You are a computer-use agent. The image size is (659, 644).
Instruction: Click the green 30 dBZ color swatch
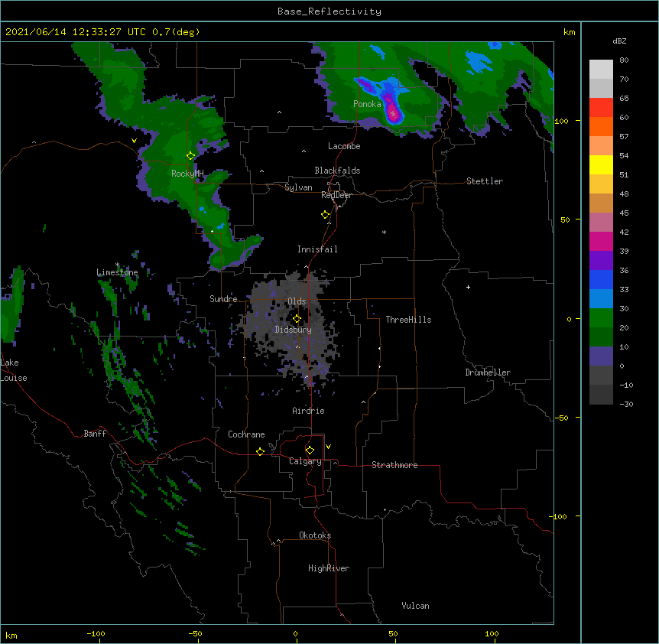pos(601,318)
